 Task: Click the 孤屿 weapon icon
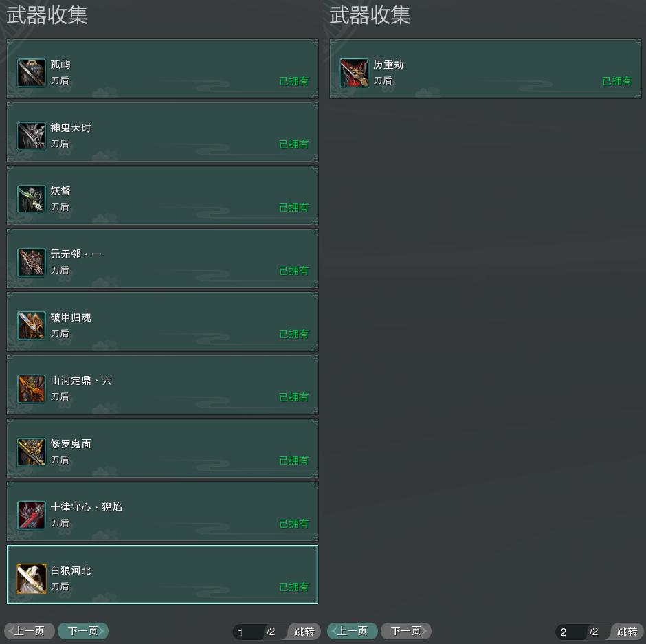point(32,73)
